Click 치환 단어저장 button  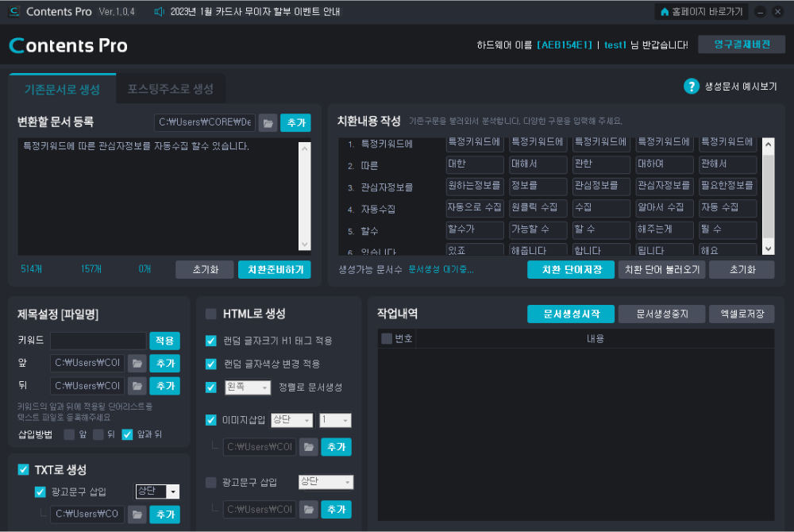pyautogui.click(x=571, y=269)
